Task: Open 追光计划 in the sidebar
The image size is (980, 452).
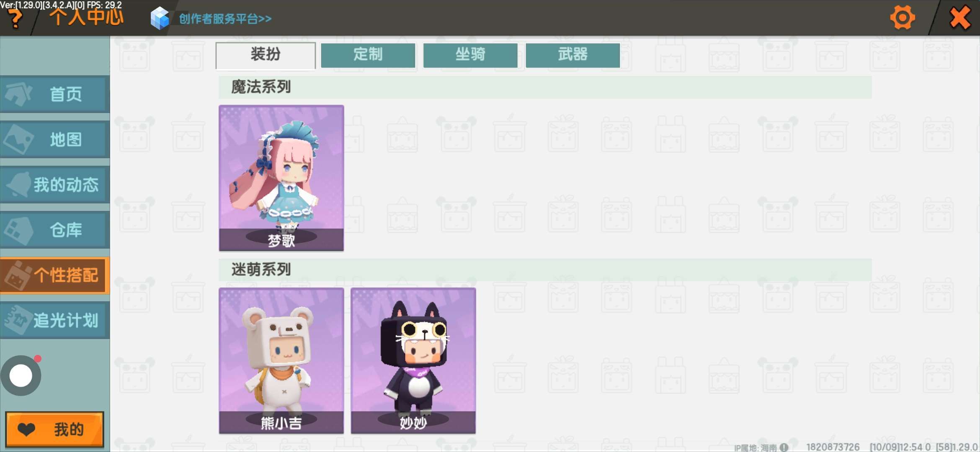Action: click(55, 320)
